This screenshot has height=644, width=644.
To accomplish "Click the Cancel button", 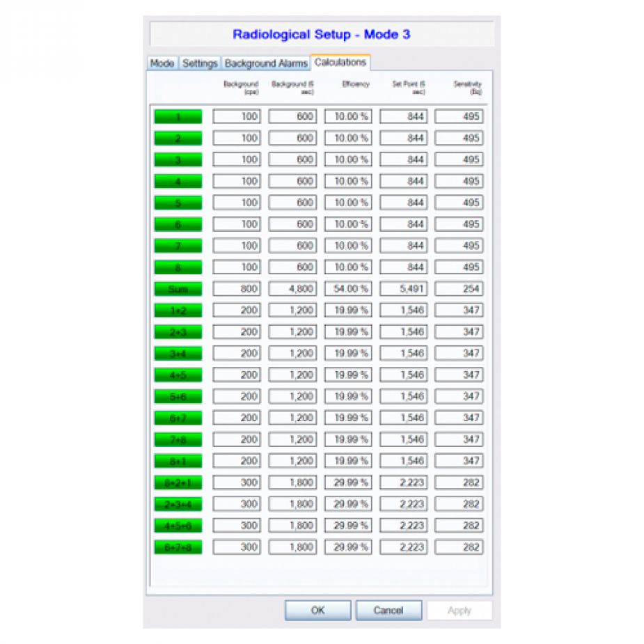I will click(x=388, y=611).
